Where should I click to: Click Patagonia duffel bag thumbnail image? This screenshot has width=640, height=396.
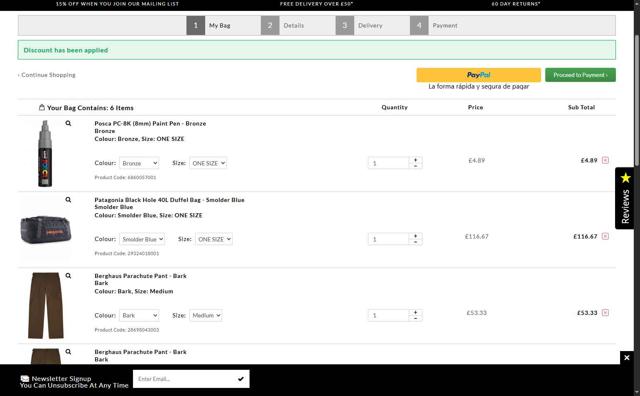click(x=46, y=229)
